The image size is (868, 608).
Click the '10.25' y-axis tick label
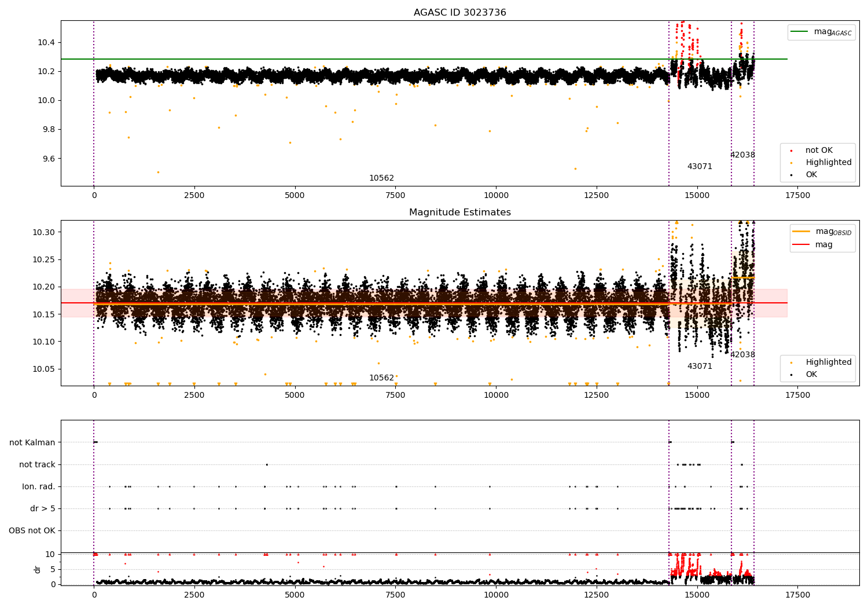[44, 259]
